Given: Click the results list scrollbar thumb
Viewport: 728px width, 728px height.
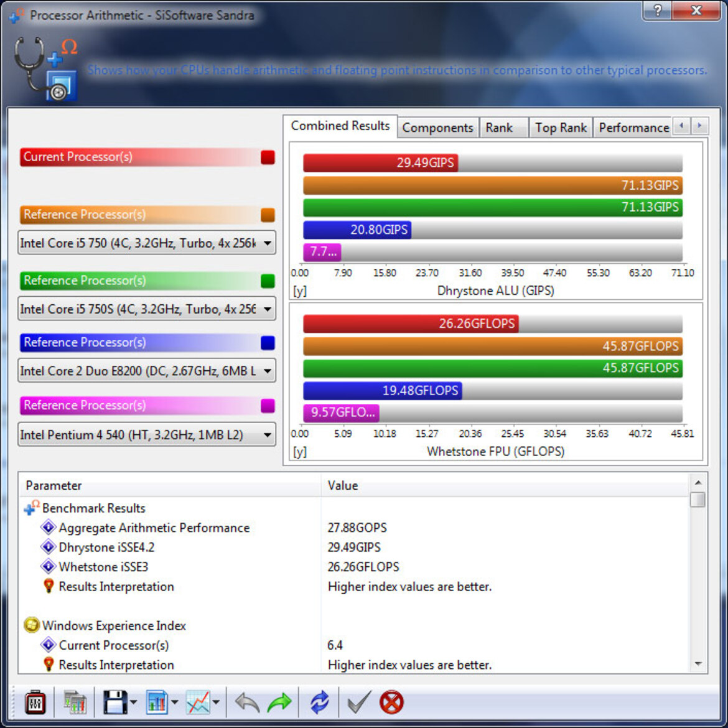Looking at the screenshot, I should point(698,500).
